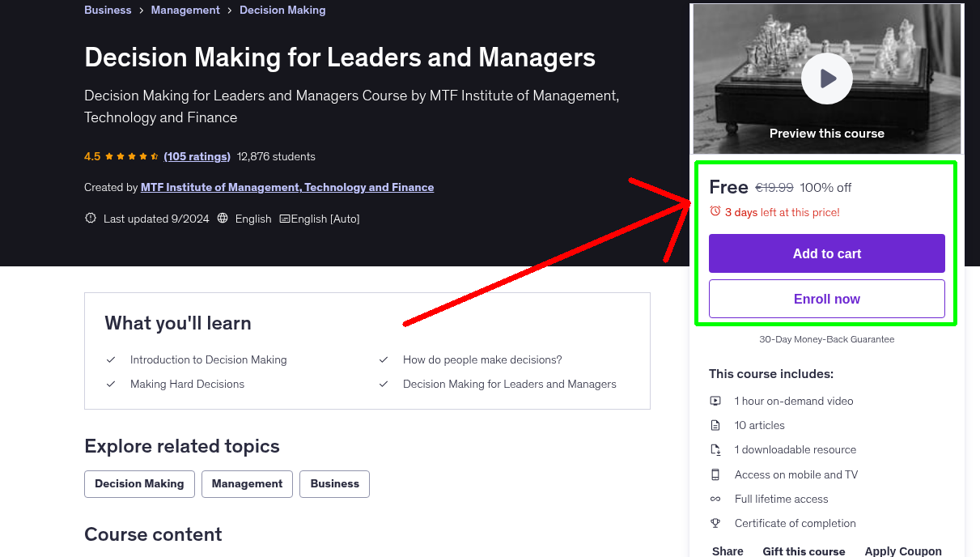Screen dimensions: 980x557
Task: Click the downloadable resource icon
Action: click(x=715, y=449)
